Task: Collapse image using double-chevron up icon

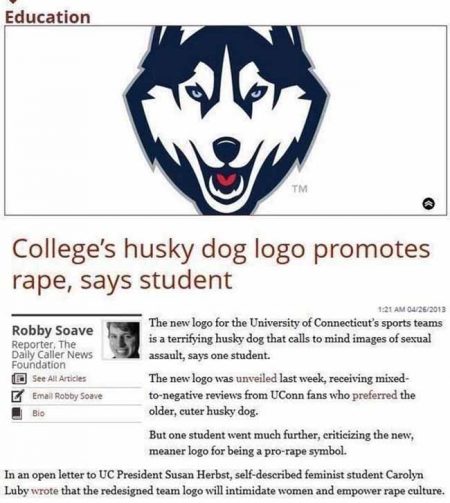Action: click(430, 203)
